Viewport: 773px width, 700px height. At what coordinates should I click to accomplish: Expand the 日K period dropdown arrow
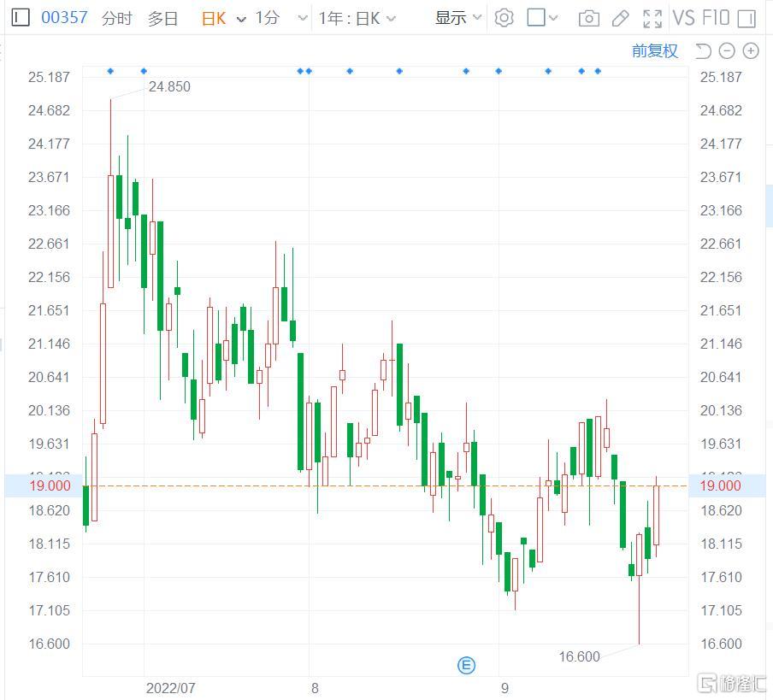(x=241, y=19)
